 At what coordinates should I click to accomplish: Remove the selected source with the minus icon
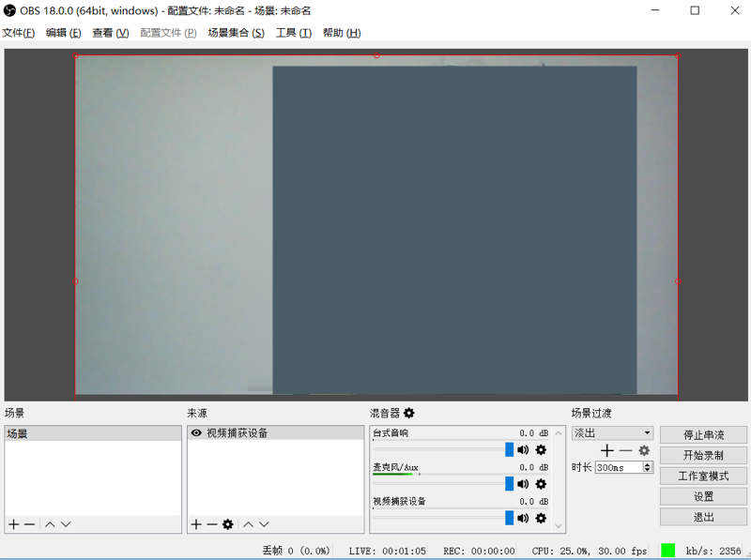point(212,524)
